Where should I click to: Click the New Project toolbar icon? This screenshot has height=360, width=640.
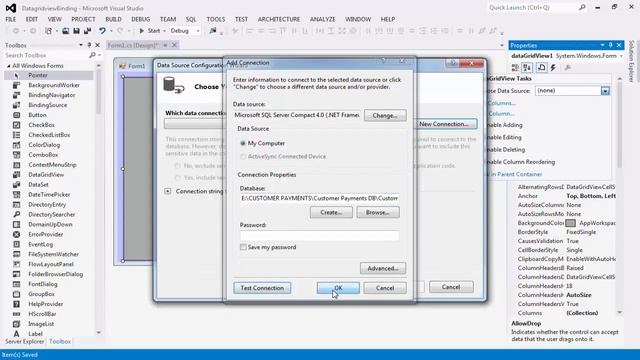[48, 31]
